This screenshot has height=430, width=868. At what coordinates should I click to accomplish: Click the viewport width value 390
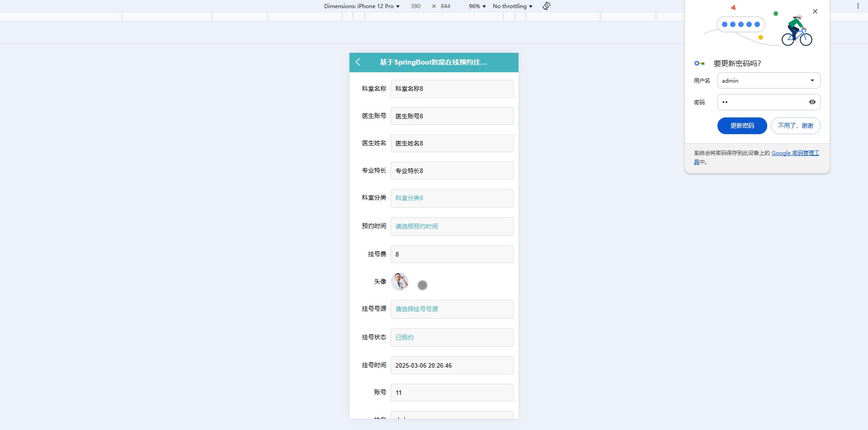(x=415, y=6)
